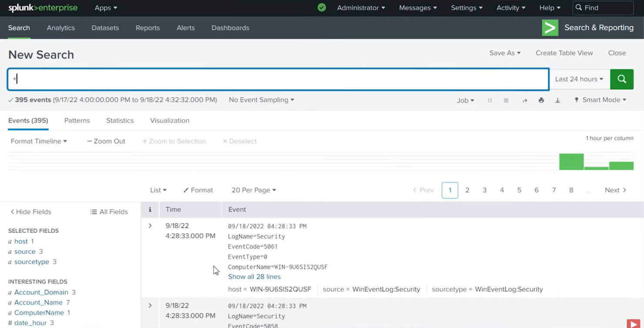Viewport: 644px width, 328px height.
Task: Click the rightmost green timeline bar
Action: point(621,166)
